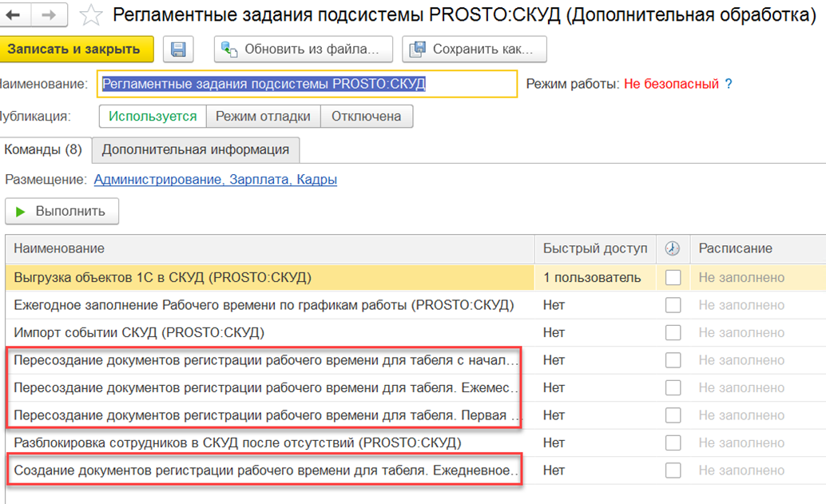Image resolution: width=826 pixels, height=504 pixels.
Task: Set publication to "Отключена"
Action: (366, 116)
